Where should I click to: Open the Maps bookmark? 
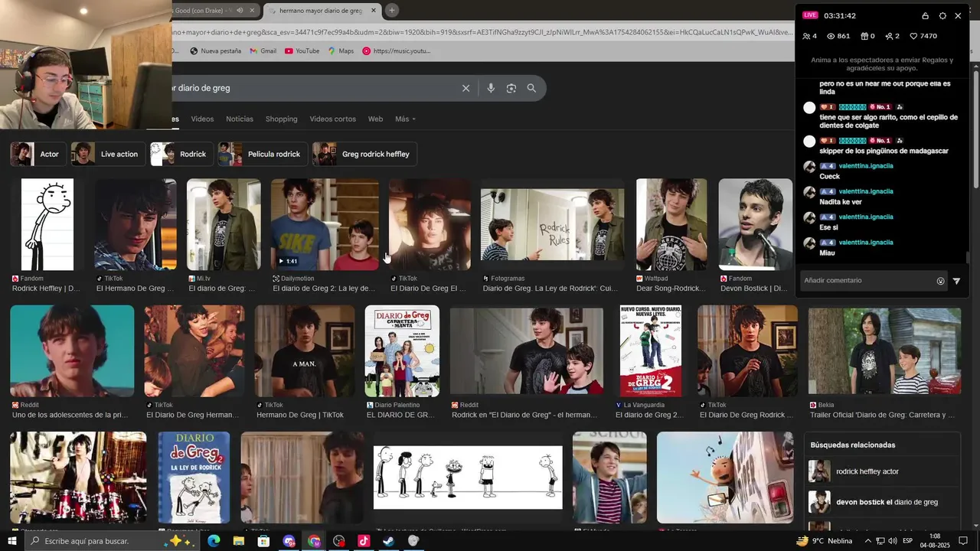[341, 51]
